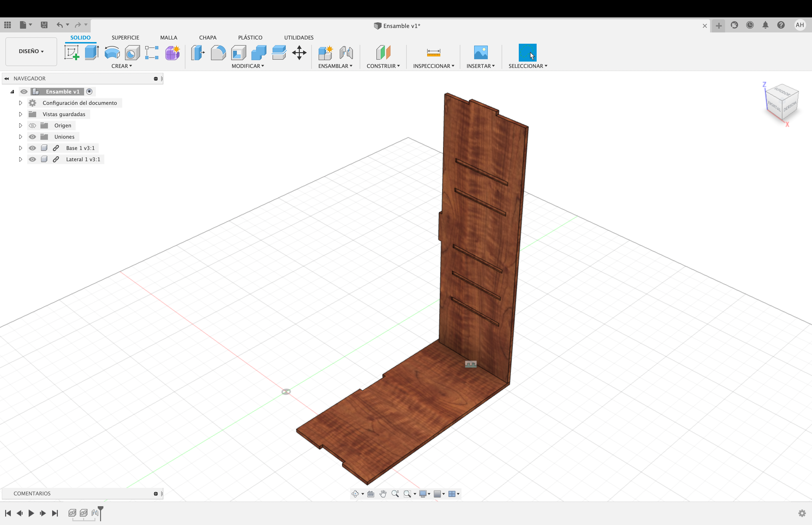Open timeline settings gear icon
This screenshot has width=812, height=525.
click(x=802, y=513)
